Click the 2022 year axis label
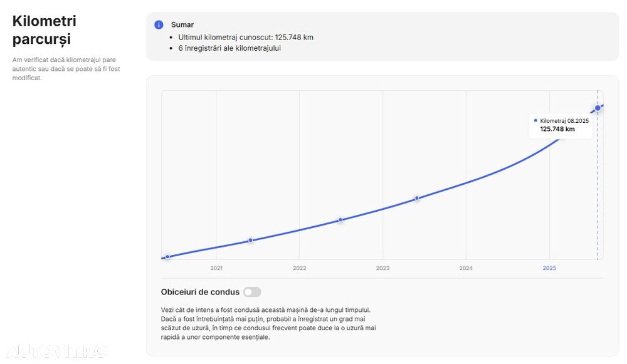This screenshot has height=364, width=627. (300, 268)
